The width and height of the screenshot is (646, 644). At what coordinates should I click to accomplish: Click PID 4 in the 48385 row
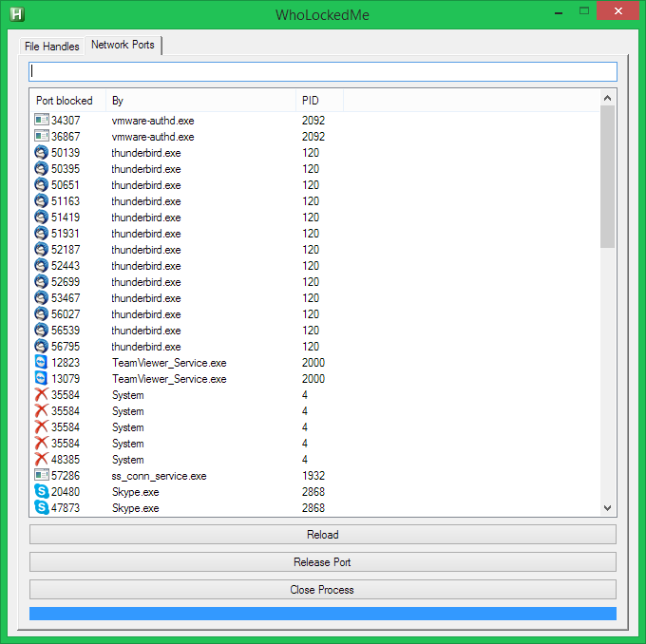coord(304,460)
